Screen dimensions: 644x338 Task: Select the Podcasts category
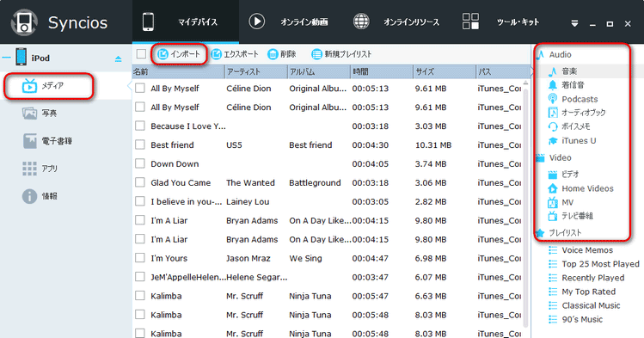coord(573,99)
